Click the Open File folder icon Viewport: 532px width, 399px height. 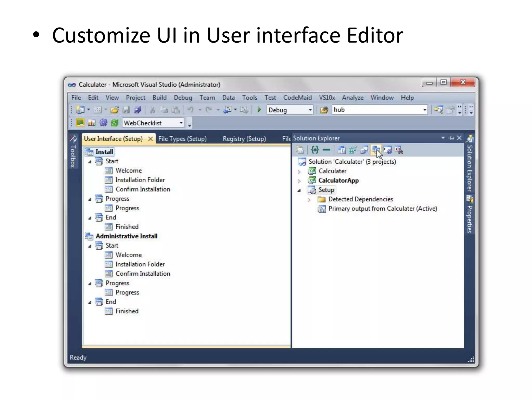[x=115, y=110]
